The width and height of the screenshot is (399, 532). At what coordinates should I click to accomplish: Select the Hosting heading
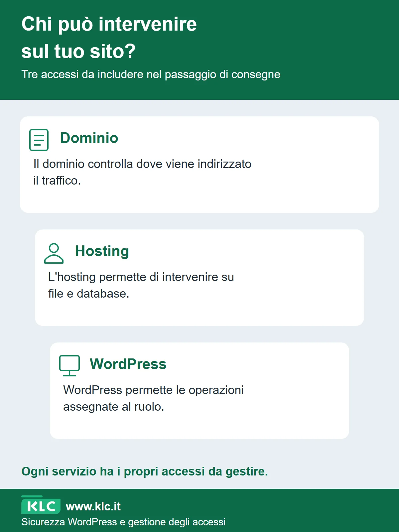pos(102,251)
